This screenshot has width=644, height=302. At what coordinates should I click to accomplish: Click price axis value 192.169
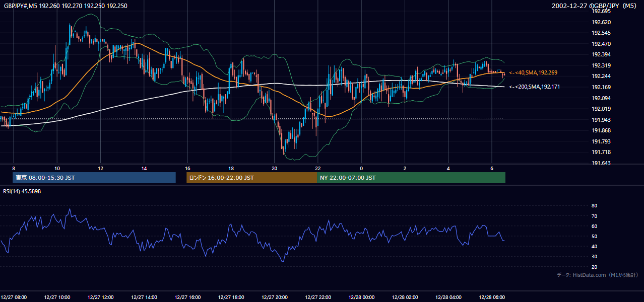coord(601,87)
